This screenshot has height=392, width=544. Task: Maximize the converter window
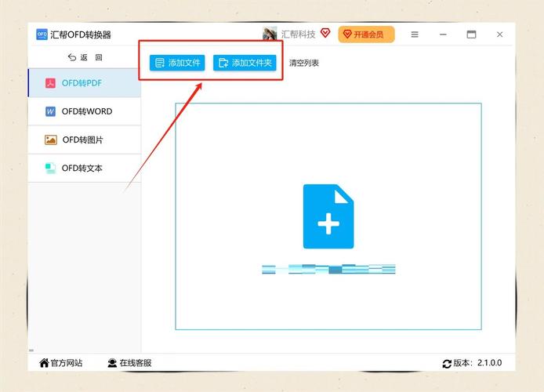pyautogui.click(x=471, y=34)
